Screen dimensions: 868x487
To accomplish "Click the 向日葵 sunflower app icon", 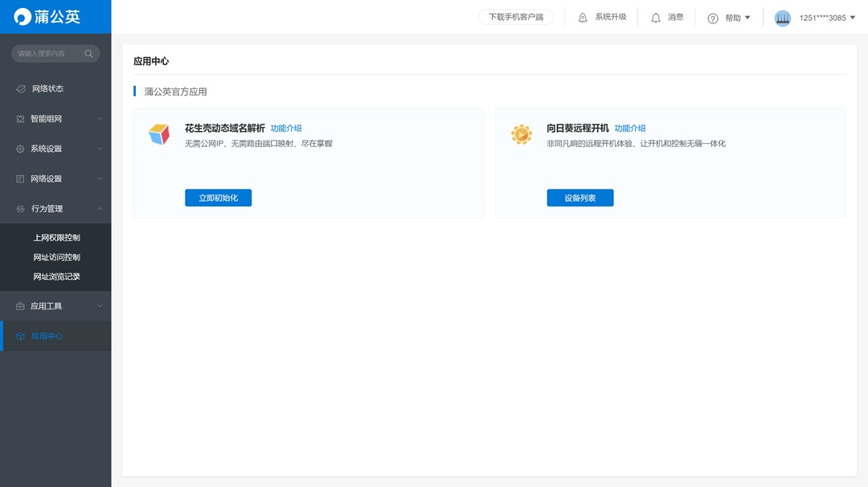I will (x=522, y=133).
